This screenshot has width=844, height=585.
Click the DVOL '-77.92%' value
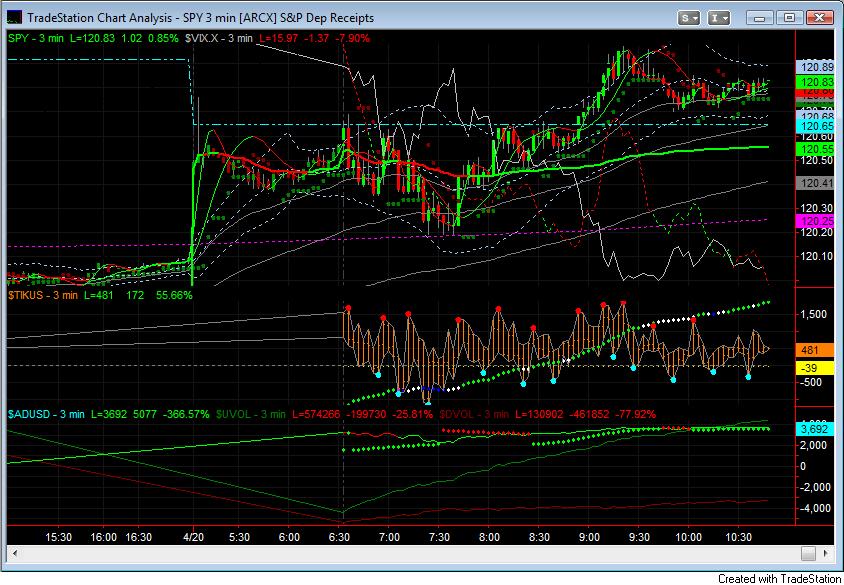pos(636,414)
